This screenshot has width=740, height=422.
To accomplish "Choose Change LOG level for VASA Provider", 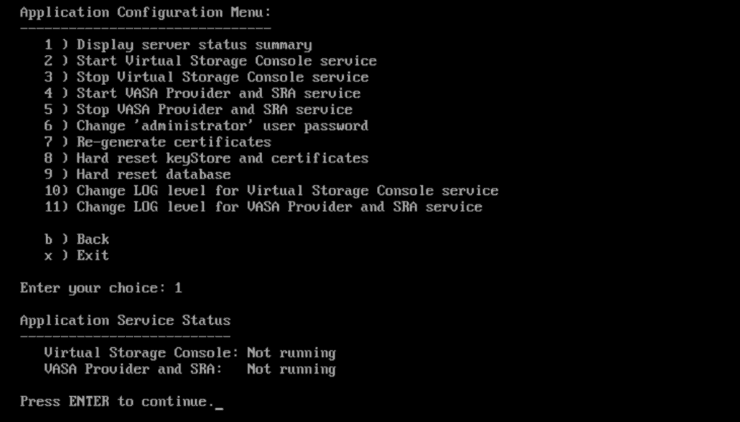I will point(263,207).
